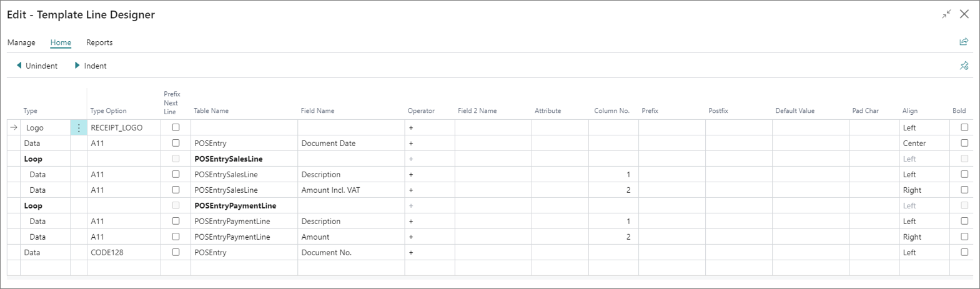This screenshot has width=980, height=289.
Task: Click the Unindent arrow button
Action: pos(37,66)
